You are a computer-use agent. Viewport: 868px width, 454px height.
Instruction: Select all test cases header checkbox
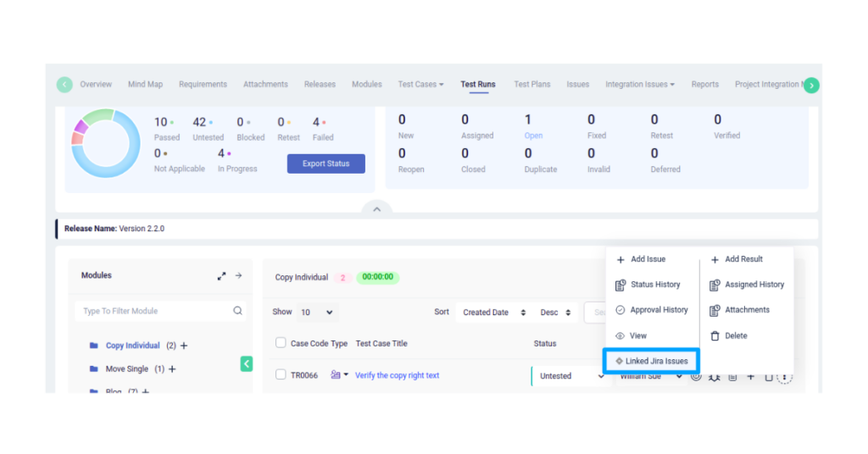point(281,343)
